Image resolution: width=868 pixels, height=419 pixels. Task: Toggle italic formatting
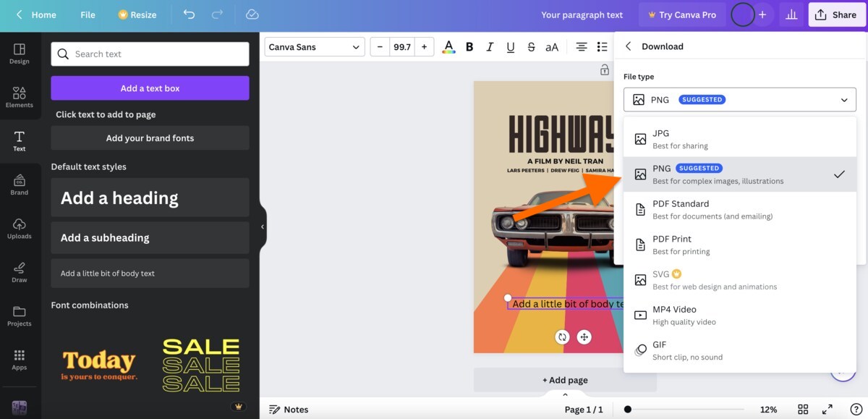[490, 46]
